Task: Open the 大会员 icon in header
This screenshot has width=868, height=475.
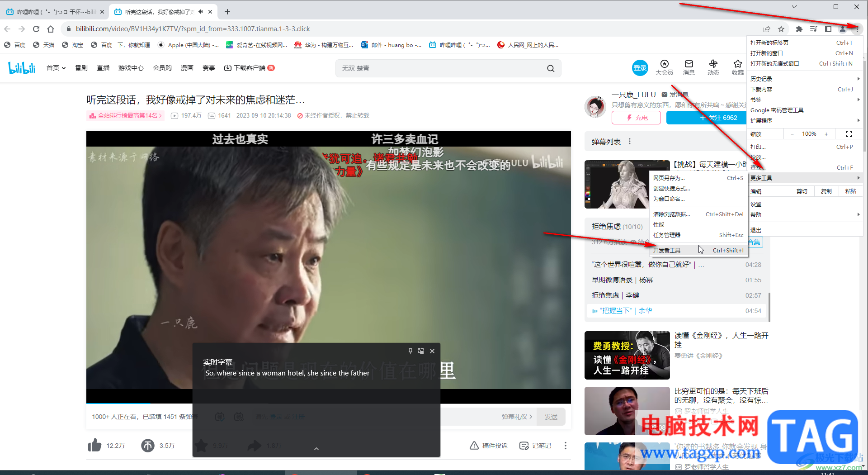Action: [664, 67]
